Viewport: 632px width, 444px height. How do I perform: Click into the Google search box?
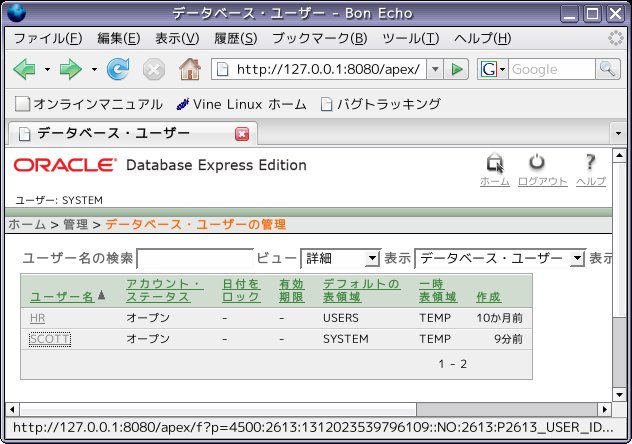pyautogui.click(x=551, y=69)
